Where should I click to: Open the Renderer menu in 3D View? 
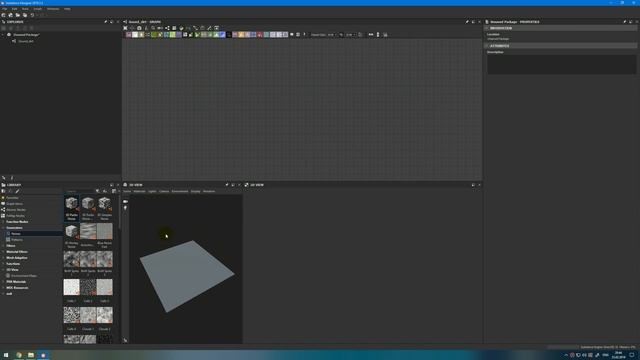(209, 191)
